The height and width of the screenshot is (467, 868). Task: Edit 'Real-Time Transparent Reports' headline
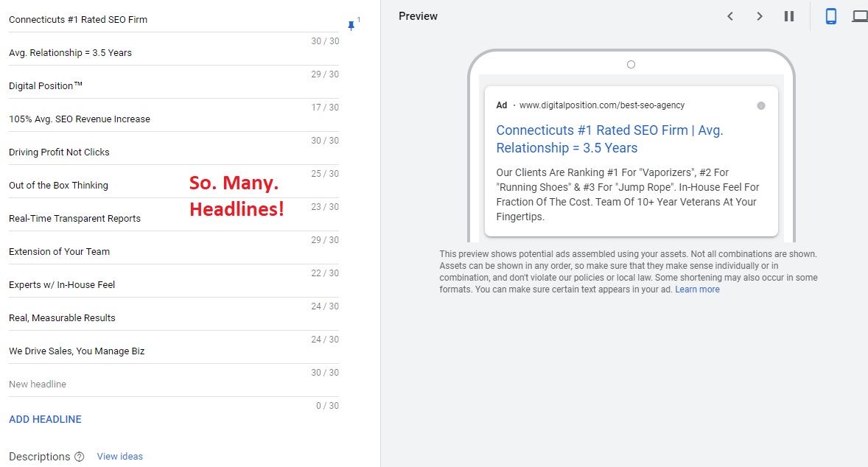174,219
